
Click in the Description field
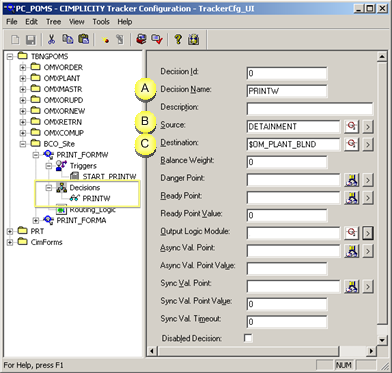click(x=310, y=109)
